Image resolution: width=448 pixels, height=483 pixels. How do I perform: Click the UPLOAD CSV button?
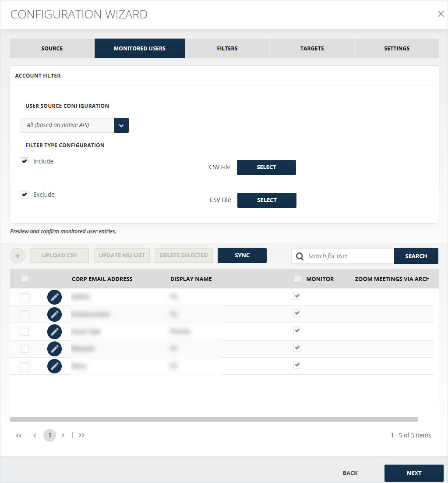click(60, 256)
